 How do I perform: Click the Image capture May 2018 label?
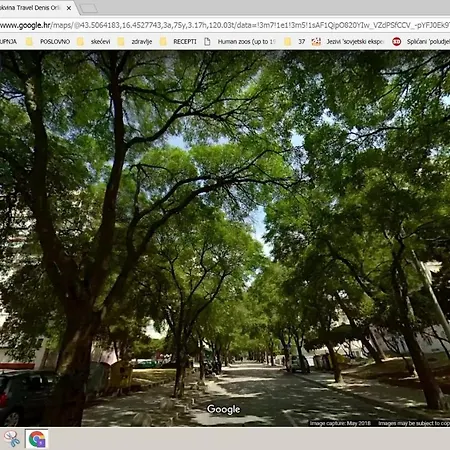pos(340,423)
